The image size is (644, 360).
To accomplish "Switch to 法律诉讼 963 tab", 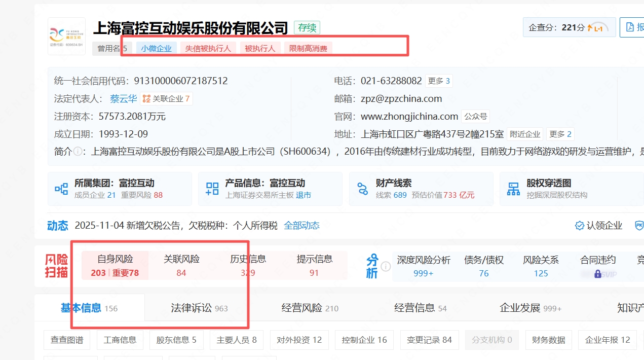I will [200, 308].
